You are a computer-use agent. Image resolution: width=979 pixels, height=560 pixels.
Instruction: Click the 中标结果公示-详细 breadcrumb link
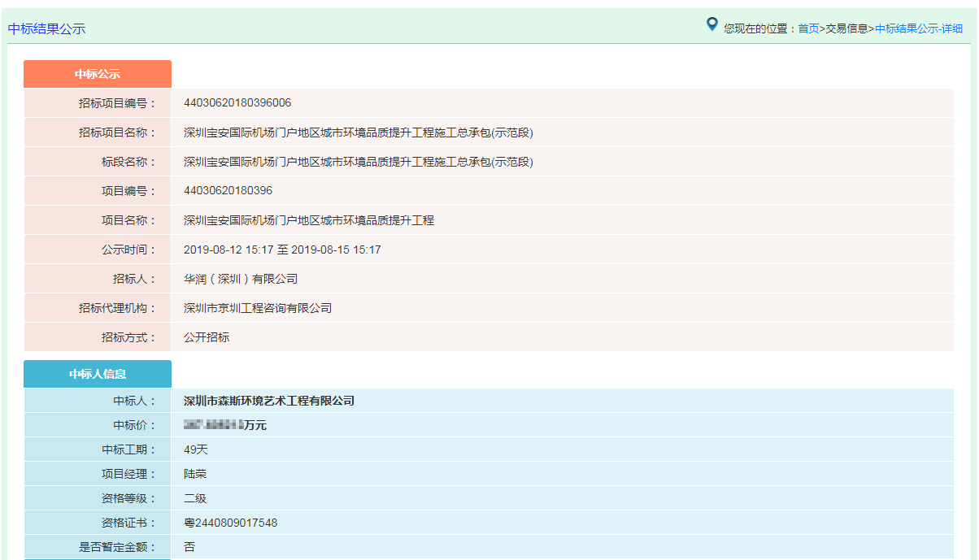pos(919,28)
